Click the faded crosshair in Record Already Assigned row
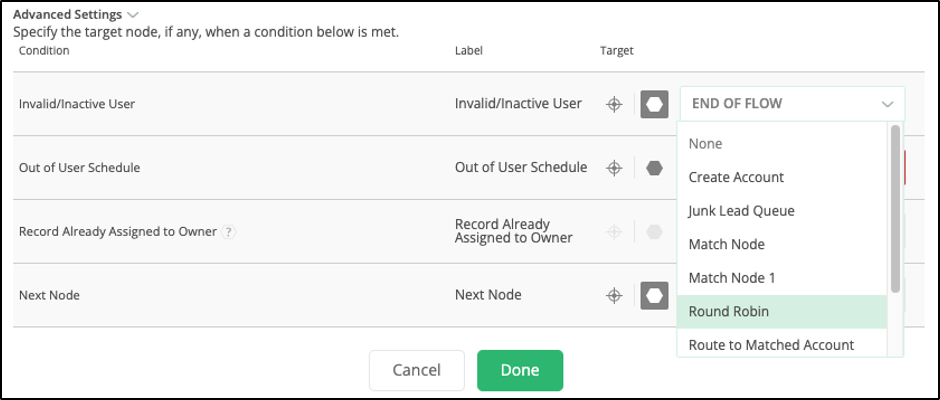Image resolution: width=940 pixels, height=400 pixels. coord(615,232)
